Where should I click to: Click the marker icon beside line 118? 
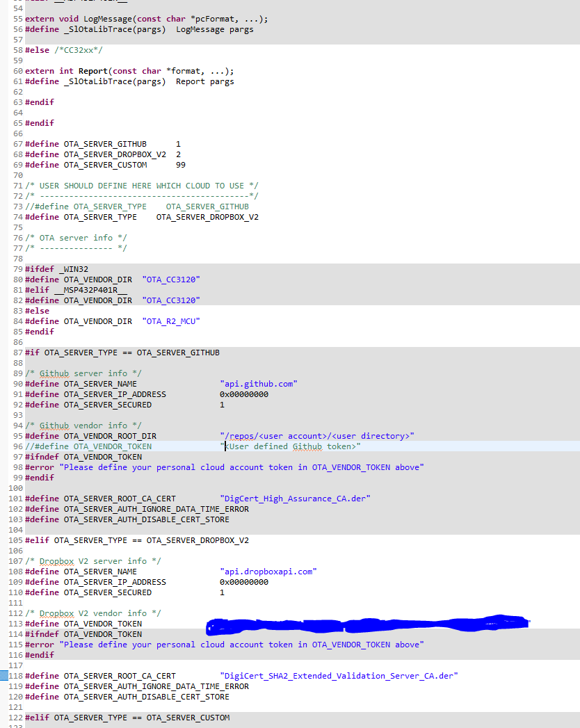(x=3, y=676)
